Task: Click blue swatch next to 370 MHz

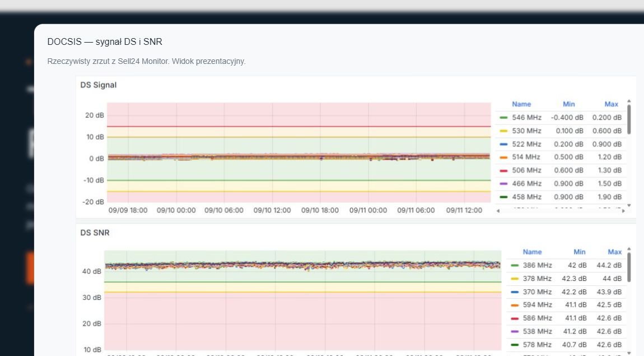Action: 515,292
